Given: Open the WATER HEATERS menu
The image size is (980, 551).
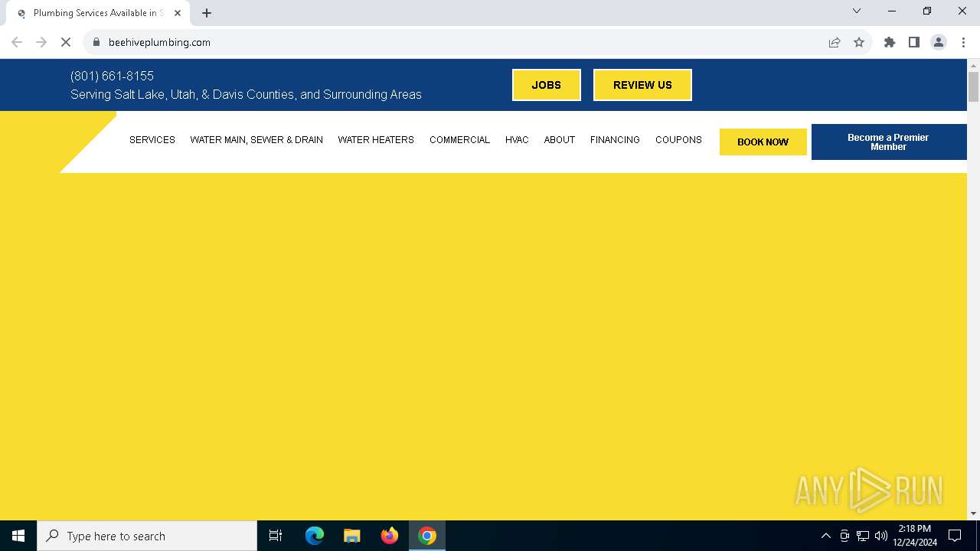Looking at the screenshot, I should pos(376,140).
